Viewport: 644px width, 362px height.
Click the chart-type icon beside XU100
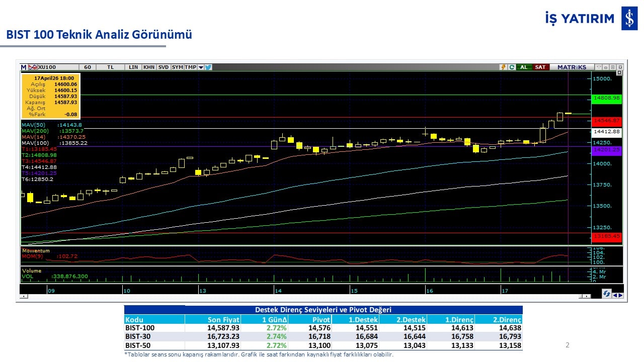pyautogui.click(x=32, y=67)
